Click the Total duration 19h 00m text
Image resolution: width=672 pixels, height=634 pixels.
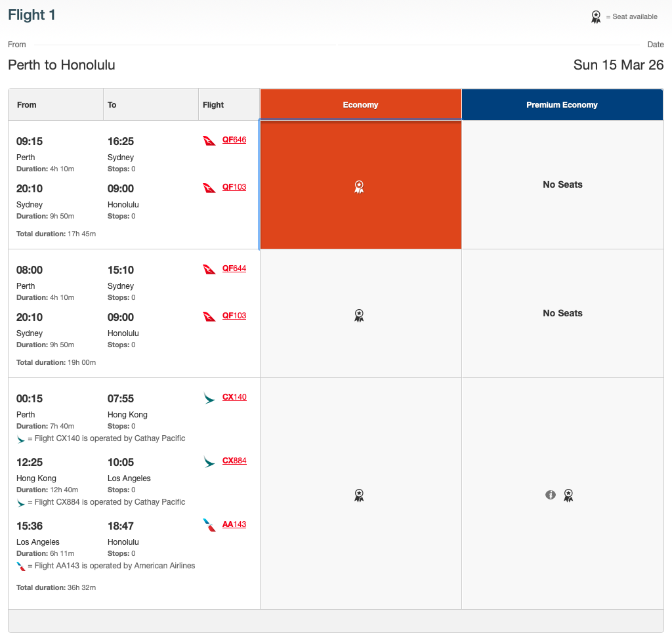tap(56, 362)
